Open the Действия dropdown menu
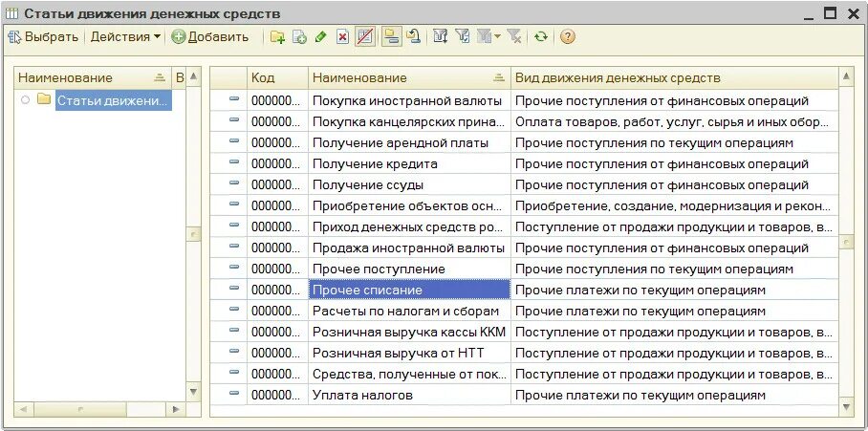 coord(125,37)
